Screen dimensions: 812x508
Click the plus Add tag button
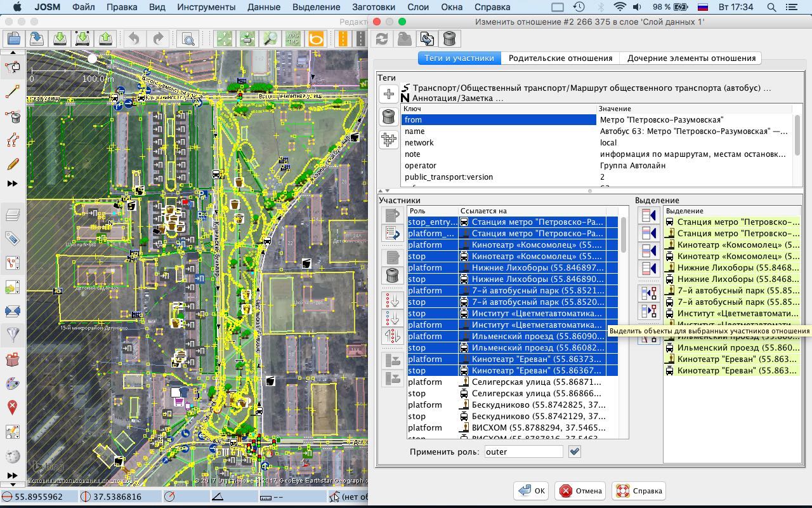tap(389, 94)
